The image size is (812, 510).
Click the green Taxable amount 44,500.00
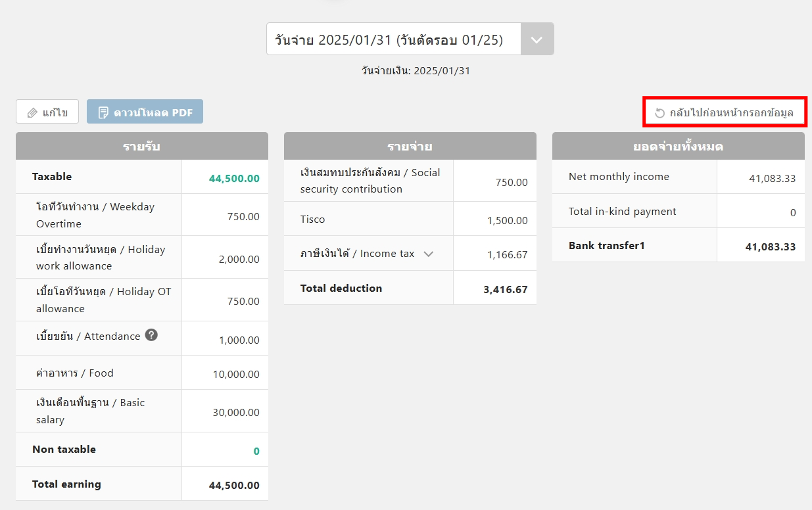234,178
